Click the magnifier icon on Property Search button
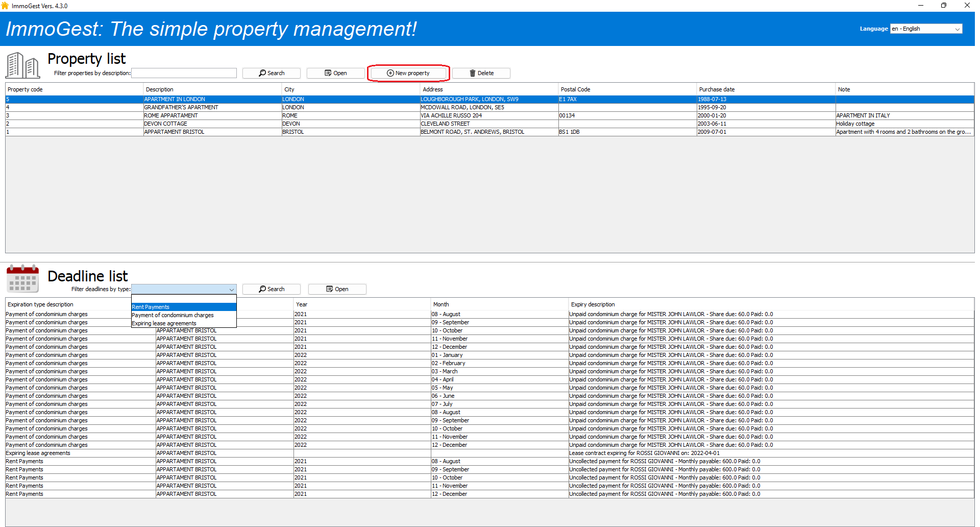 262,73
